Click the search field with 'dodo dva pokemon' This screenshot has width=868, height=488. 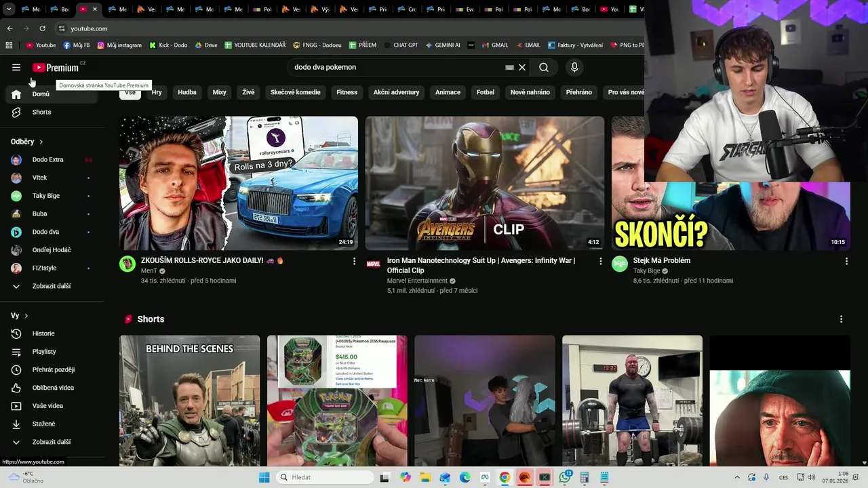(x=395, y=67)
